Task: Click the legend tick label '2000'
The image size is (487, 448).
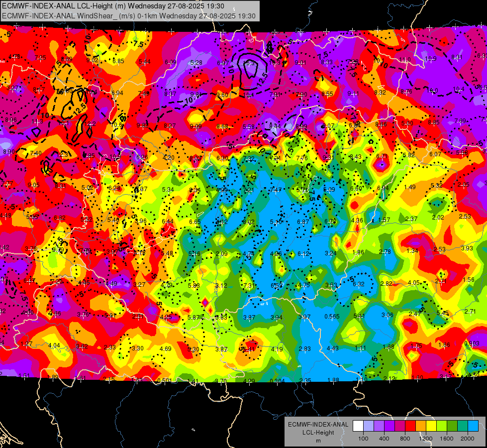Action: pos(468,439)
